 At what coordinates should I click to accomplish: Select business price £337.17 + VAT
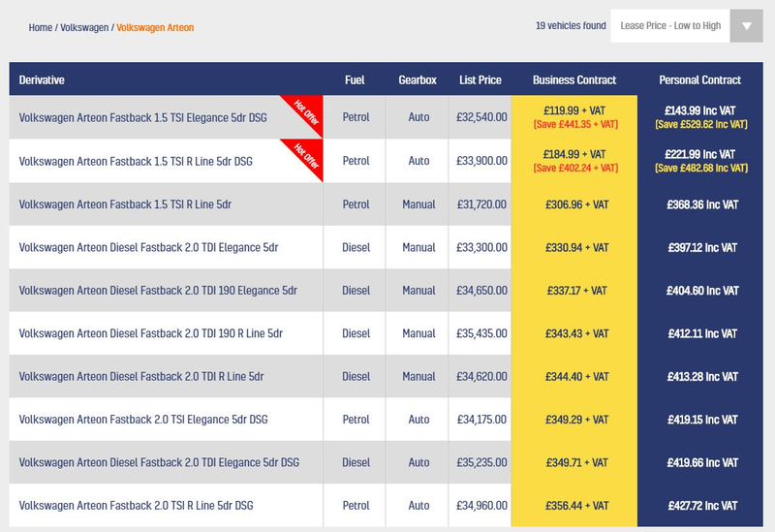(576, 291)
